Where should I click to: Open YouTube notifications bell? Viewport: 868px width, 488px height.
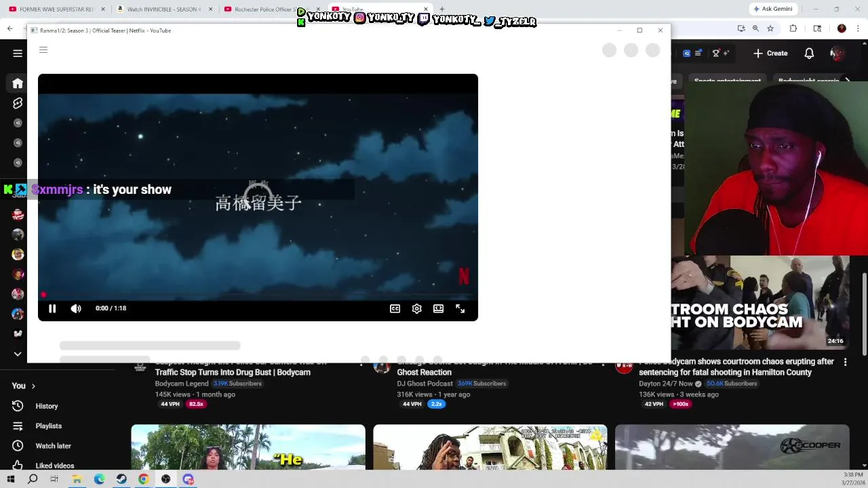pos(809,53)
